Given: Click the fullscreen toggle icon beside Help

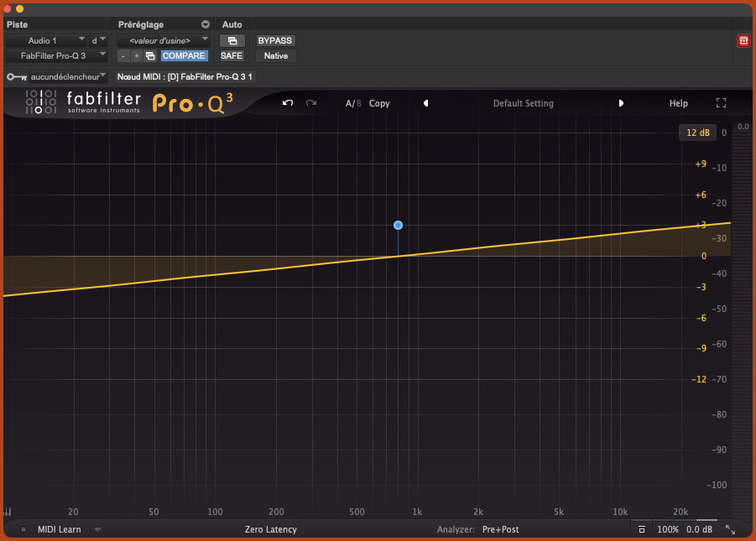Looking at the screenshot, I should pos(721,102).
